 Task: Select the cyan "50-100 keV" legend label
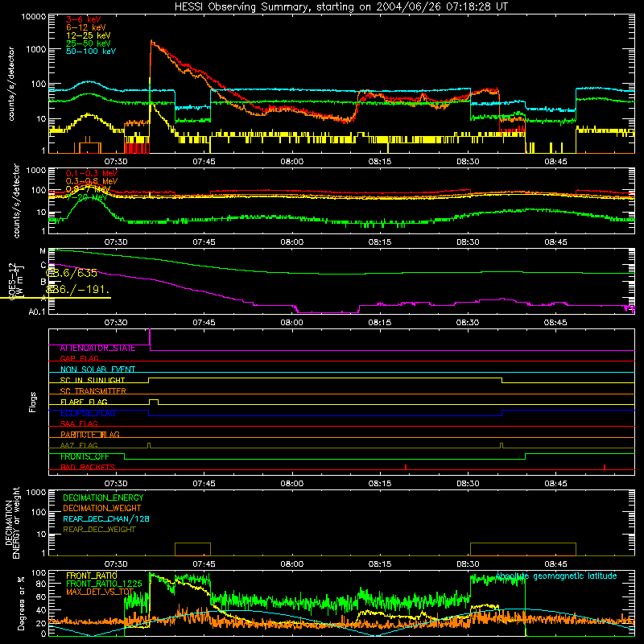tap(91, 52)
